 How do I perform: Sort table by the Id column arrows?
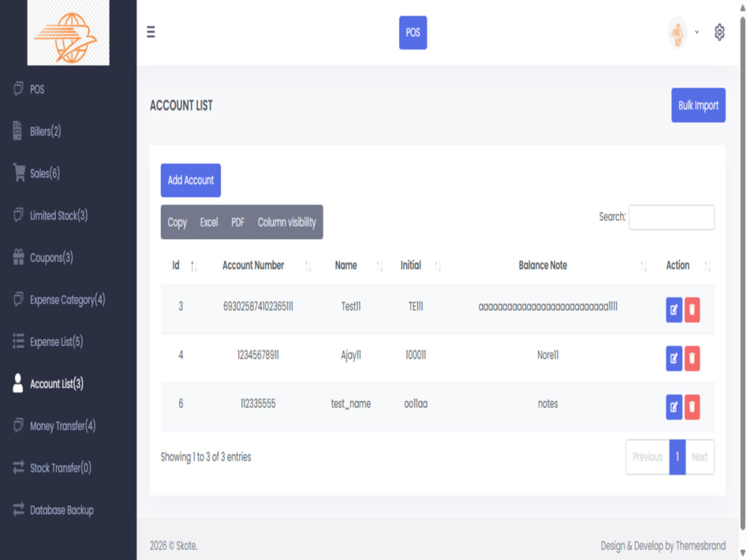193,267
